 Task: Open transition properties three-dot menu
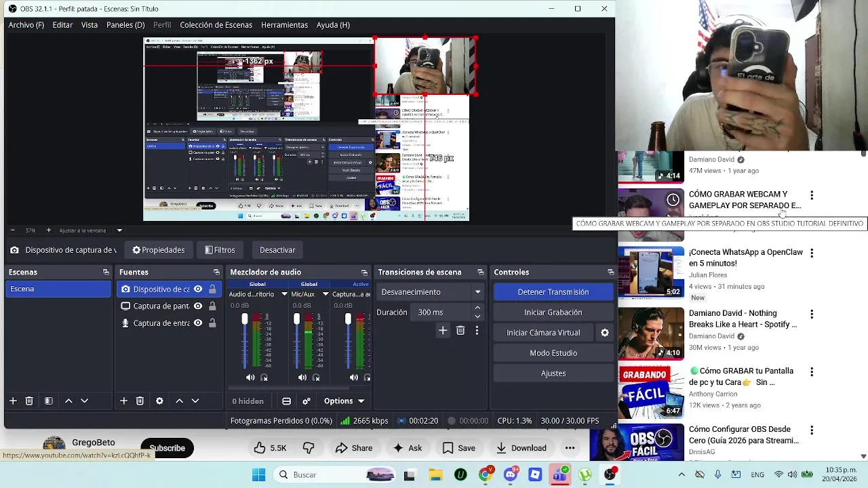[x=477, y=330]
